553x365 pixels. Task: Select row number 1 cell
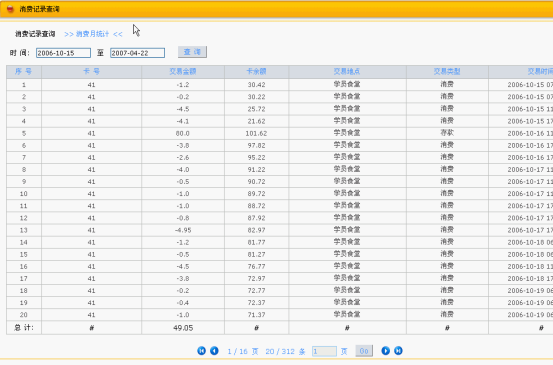pyautogui.click(x=24, y=85)
